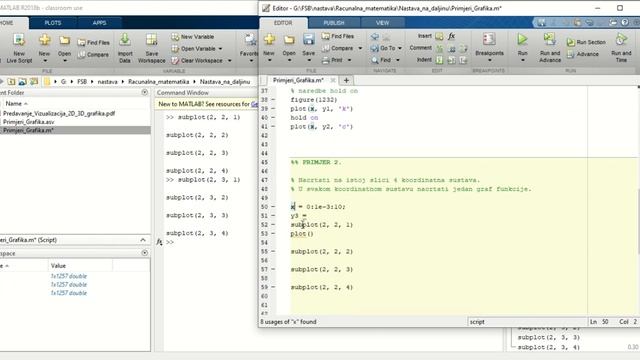Toggle breakpoint dash on line 50
Viewport: 640px width, 360px height.
click(273, 207)
